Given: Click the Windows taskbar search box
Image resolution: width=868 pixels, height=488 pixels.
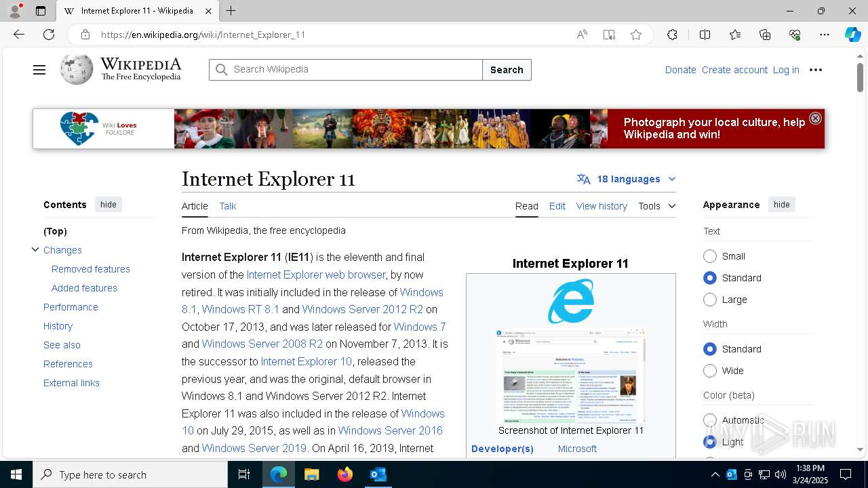Looking at the screenshot, I should click(x=130, y=474).
